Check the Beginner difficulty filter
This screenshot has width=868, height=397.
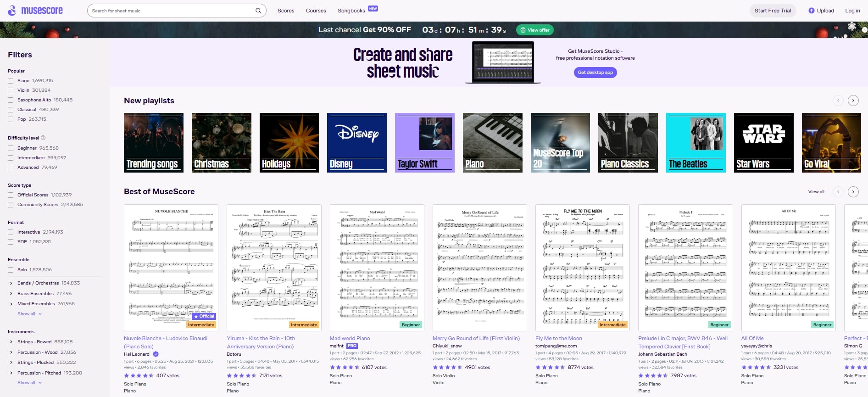pyautogui.click(x=11, y=148)
